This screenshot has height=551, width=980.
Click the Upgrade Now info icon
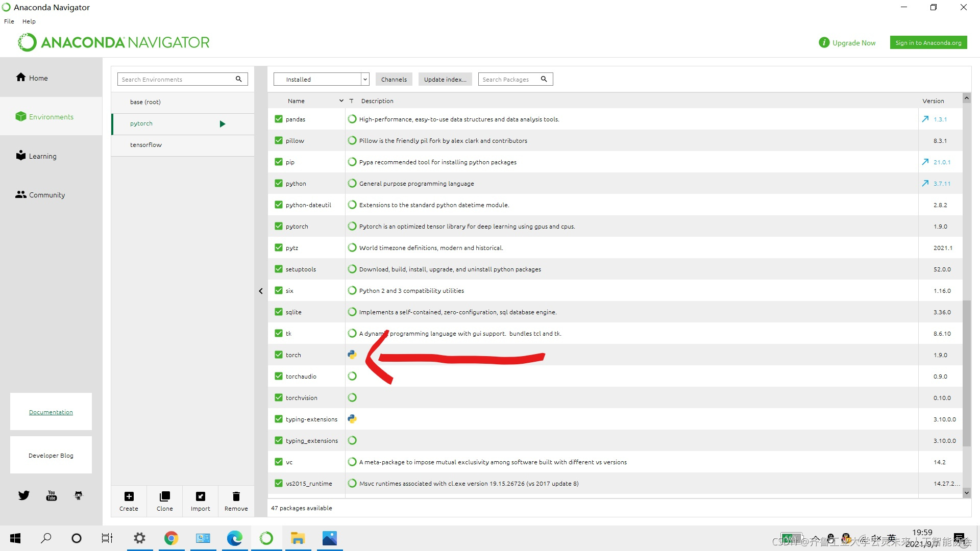click(x=824, y=43)
